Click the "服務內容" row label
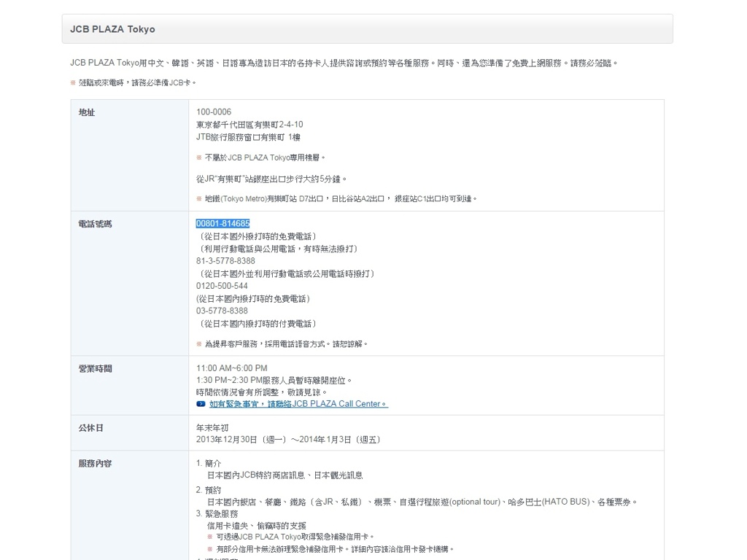The height and width of the screenshot is (560, 747). click(96, 463)
